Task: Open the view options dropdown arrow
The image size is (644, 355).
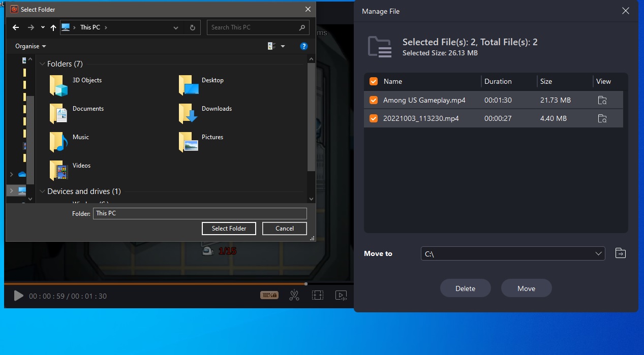Action: [283, 46]
